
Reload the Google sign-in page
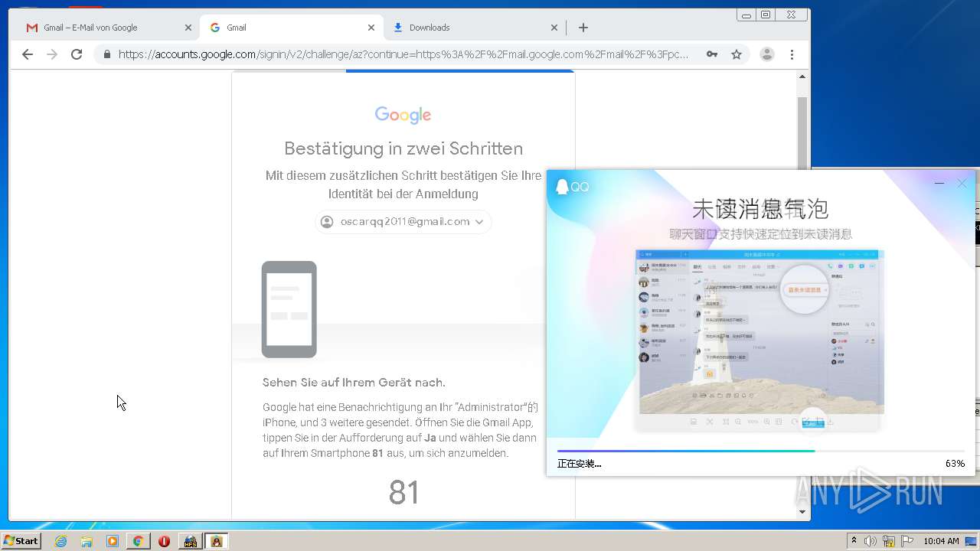[x=77, y=54]
